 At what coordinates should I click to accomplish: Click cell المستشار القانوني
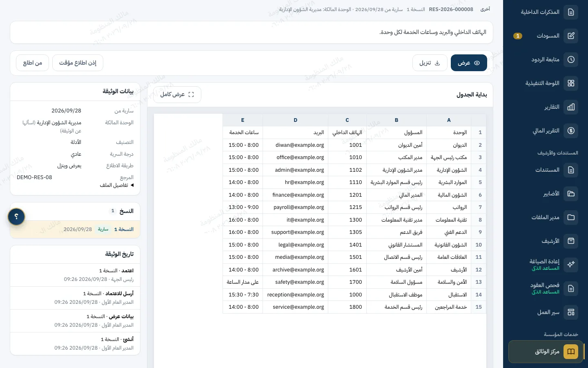pos(396,245)
